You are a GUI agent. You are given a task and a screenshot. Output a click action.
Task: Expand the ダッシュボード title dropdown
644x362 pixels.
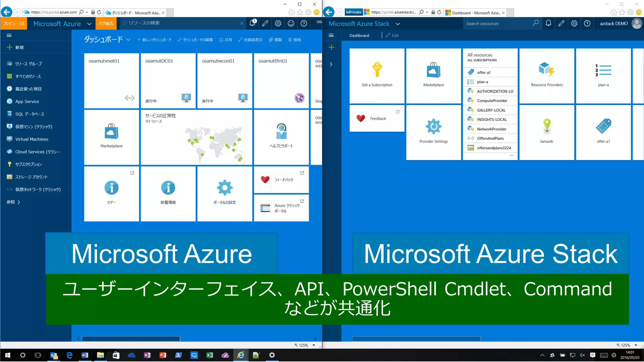(128, 40)
